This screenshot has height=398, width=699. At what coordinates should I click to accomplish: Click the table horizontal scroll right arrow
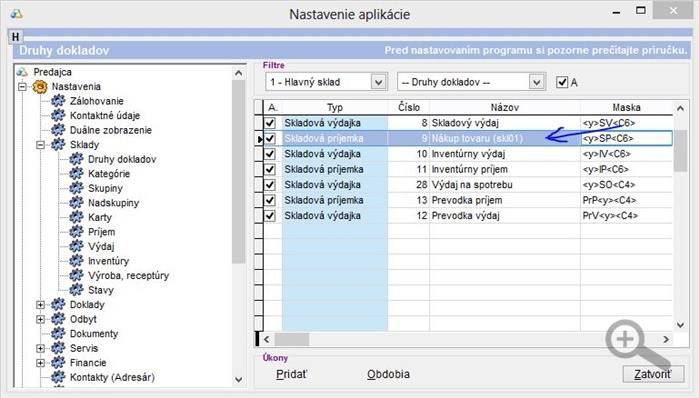click(666, 339)
